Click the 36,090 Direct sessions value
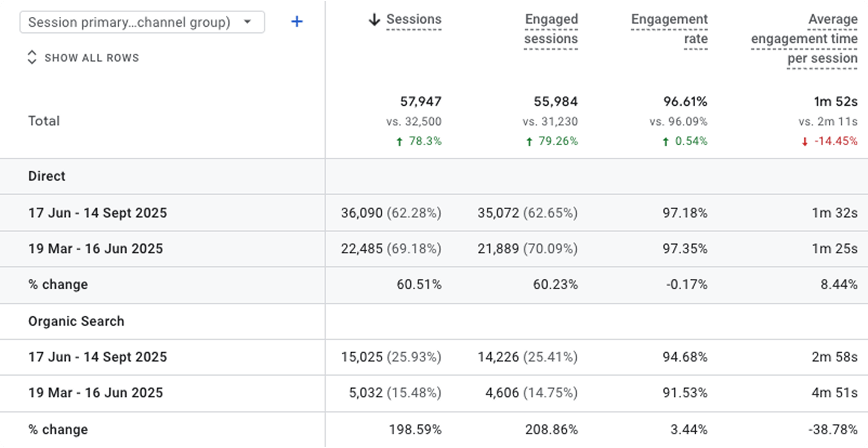 361,213
